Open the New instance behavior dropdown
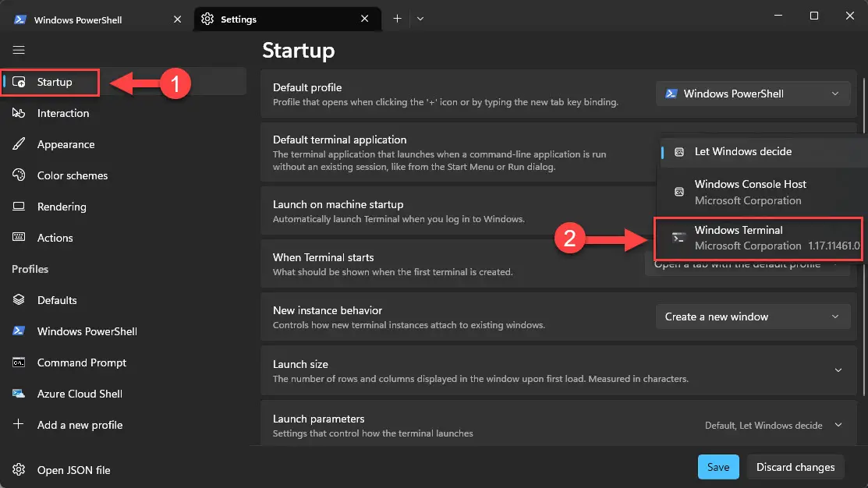This screenshot has height=488, width=868. tap(753, 316)
